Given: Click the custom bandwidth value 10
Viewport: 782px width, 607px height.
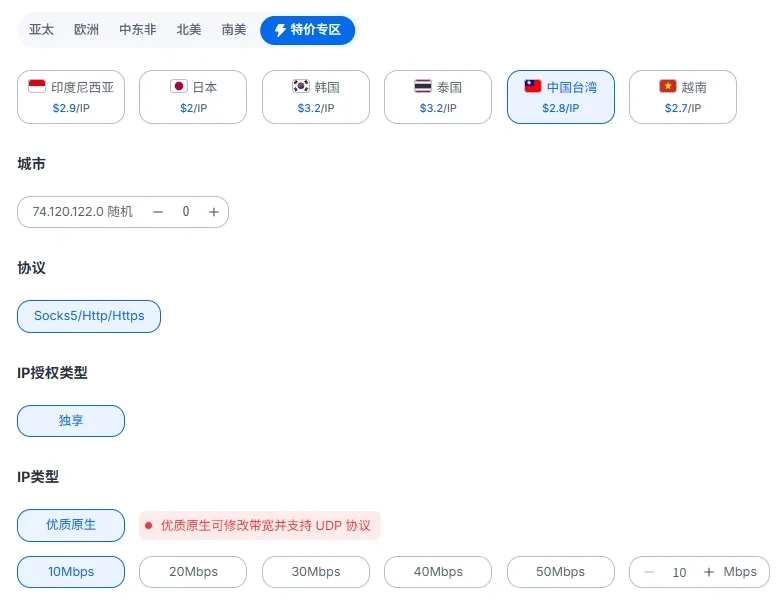Looking at the screenshot, I should click(x=679, y=573).
